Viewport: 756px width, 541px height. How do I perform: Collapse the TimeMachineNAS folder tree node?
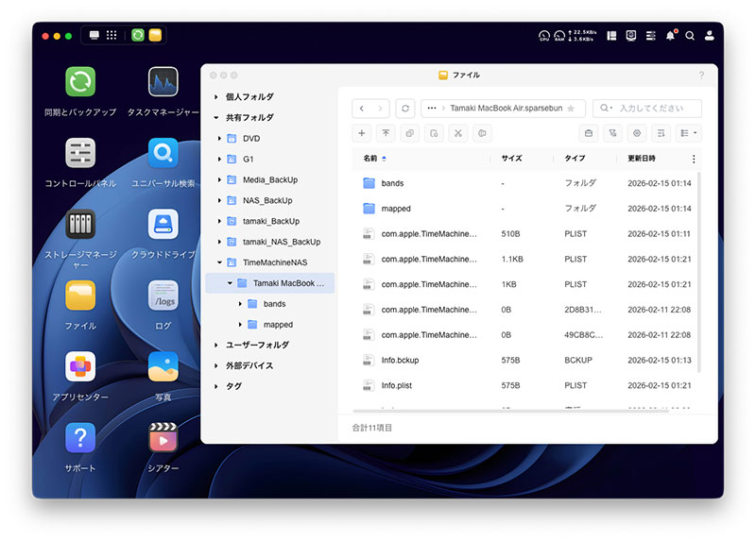click(219, 262)
